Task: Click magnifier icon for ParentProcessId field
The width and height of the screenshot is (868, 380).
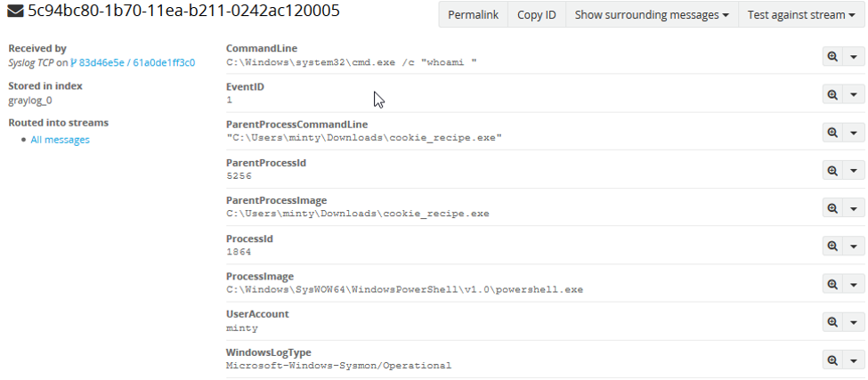Action: (x=832, y=170)
